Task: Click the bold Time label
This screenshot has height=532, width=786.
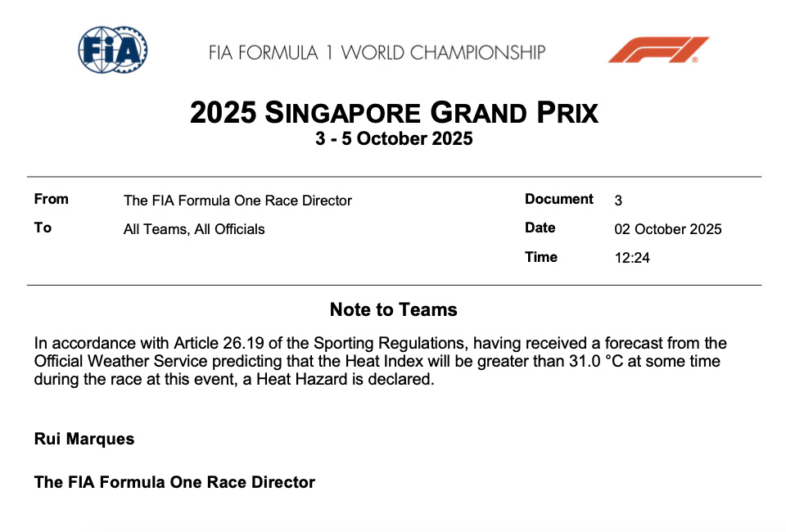Action: 541,257
